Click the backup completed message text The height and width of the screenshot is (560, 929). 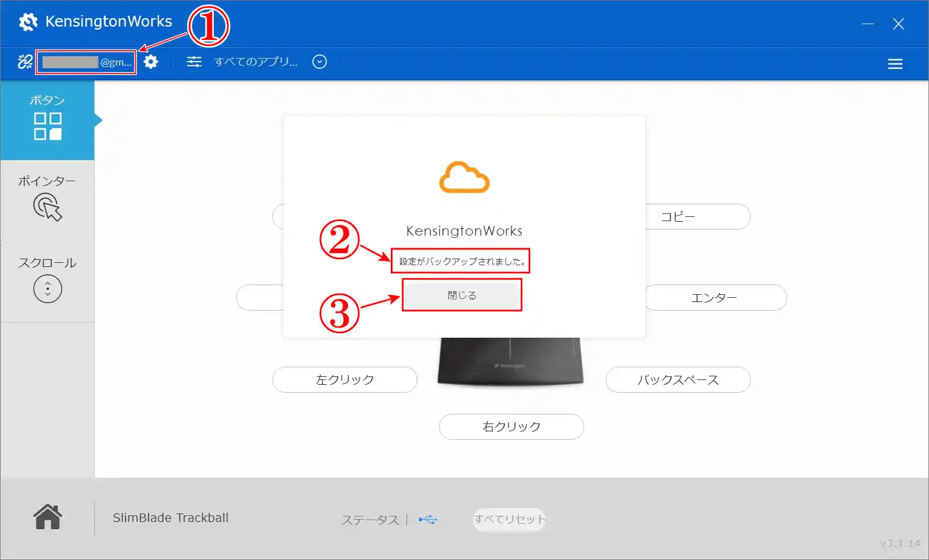tap(463, 262)
